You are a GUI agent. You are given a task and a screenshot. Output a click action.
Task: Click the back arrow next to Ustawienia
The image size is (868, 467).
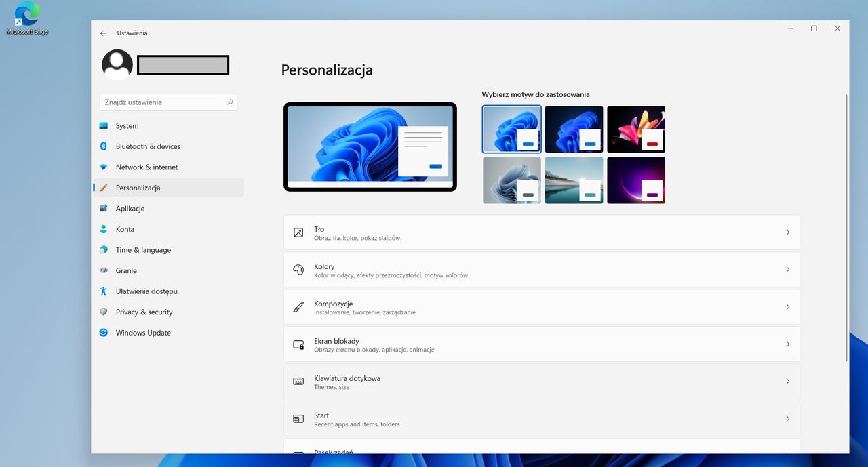click(x=103, y=33)
